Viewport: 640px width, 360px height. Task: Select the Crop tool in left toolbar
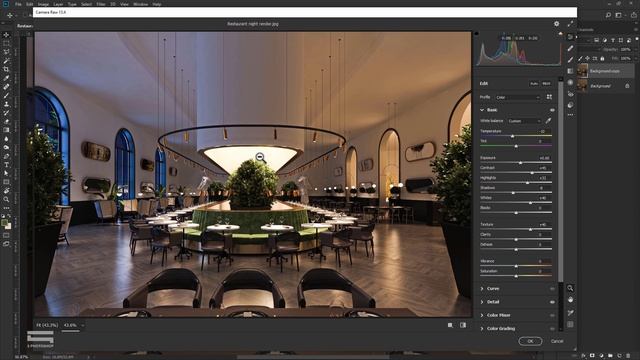point(6,69)
